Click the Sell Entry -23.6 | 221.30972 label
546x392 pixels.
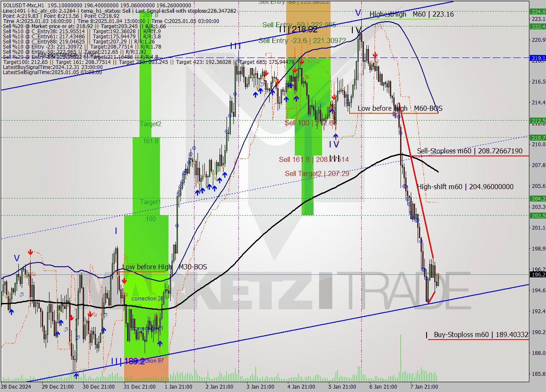coord(302,40)
